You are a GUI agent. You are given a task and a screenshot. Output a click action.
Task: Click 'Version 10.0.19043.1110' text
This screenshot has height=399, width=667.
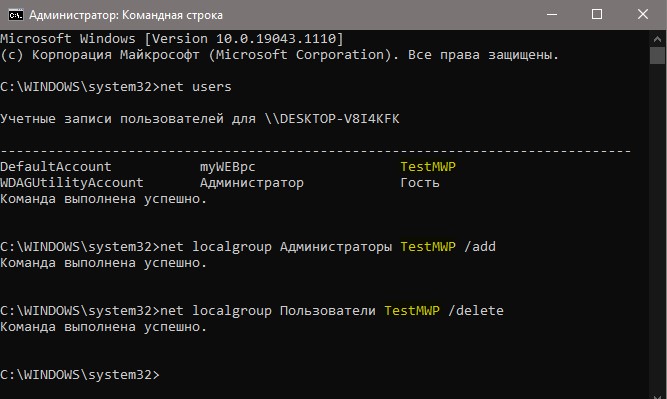coord(244,39)
